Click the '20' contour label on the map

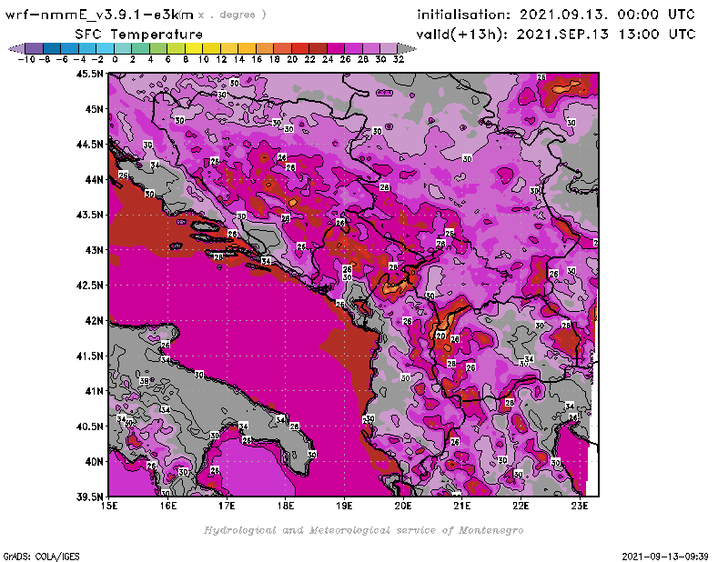coord(440,336)
